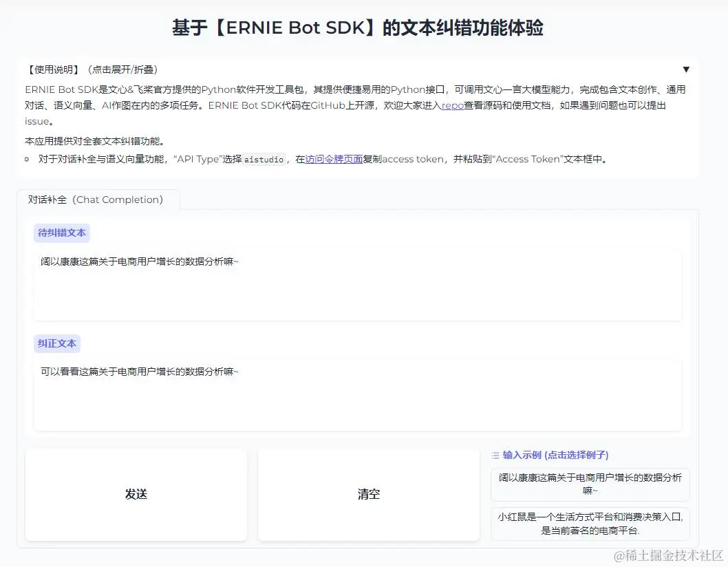
Task: Click the list icon beside 输入示例
Action: click(495, 455)
